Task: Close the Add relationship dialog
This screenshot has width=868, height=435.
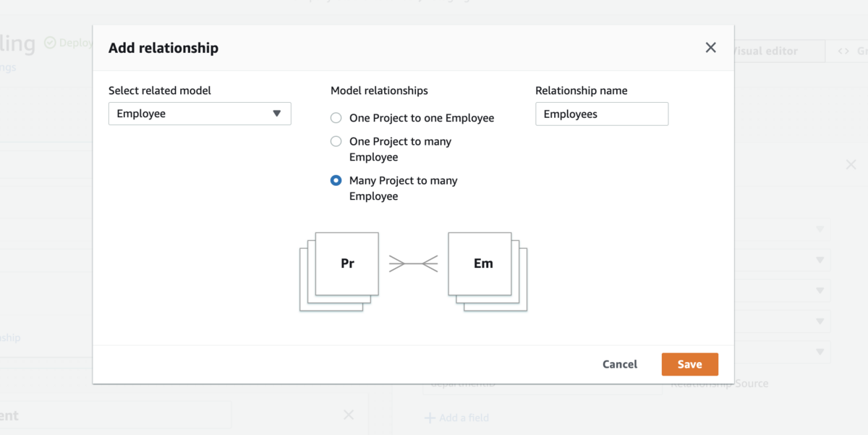Action: click(x=710, y=48)
